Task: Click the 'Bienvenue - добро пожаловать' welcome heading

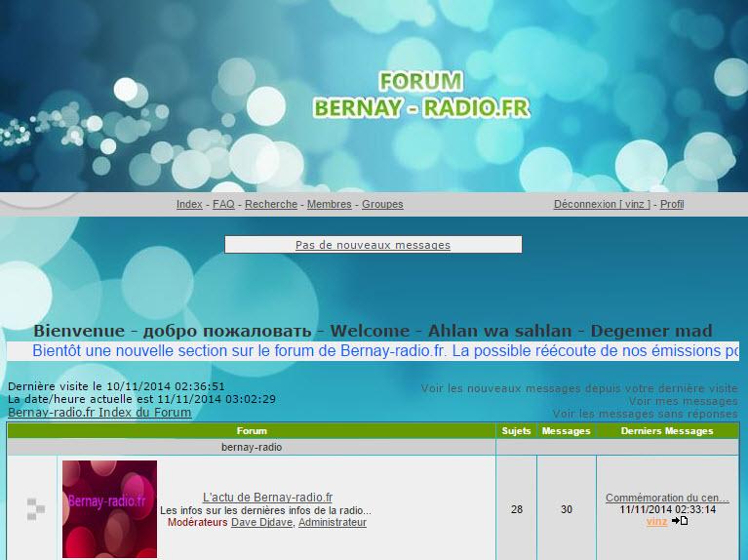Action: point(374,331)
